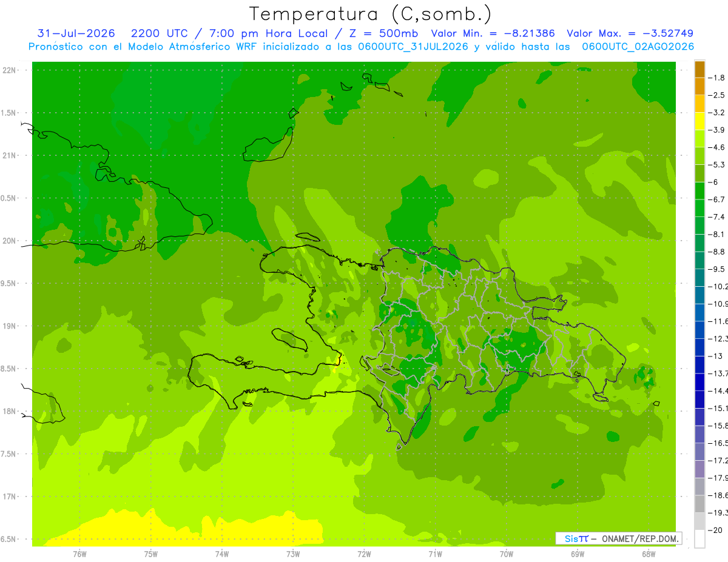Click the "74W" longitude label
Image resolution: width=728 pixels, height=562 pixels.
coord(222,554)
